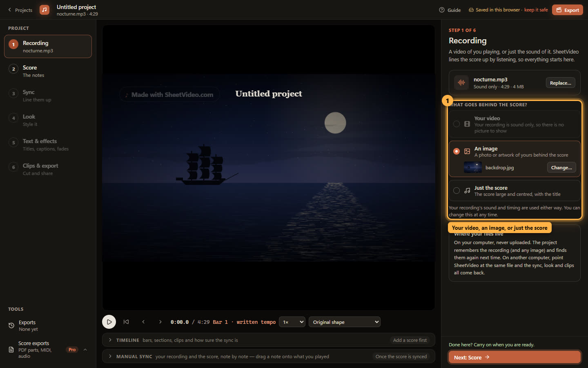Image resolution: width=588 pixels, height=368 pixels.
Task: Click the backdrop.jpg thumbnail
Action: pos(473,167)
